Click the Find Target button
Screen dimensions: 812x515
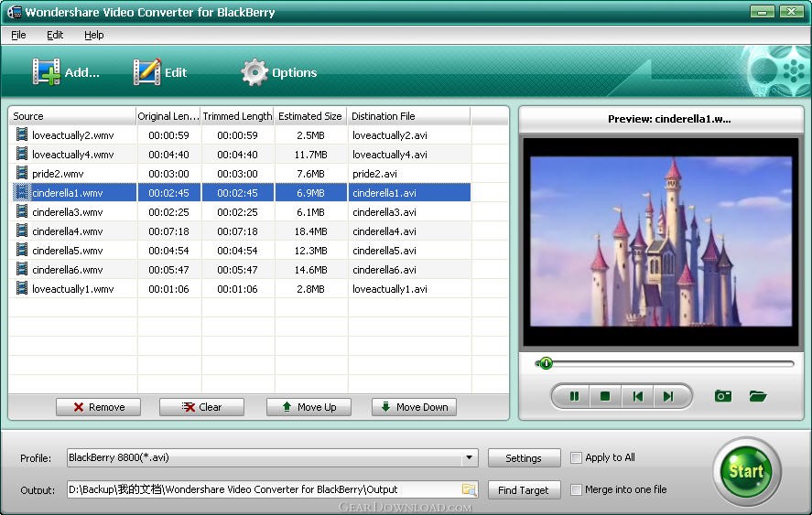point(524,489)
